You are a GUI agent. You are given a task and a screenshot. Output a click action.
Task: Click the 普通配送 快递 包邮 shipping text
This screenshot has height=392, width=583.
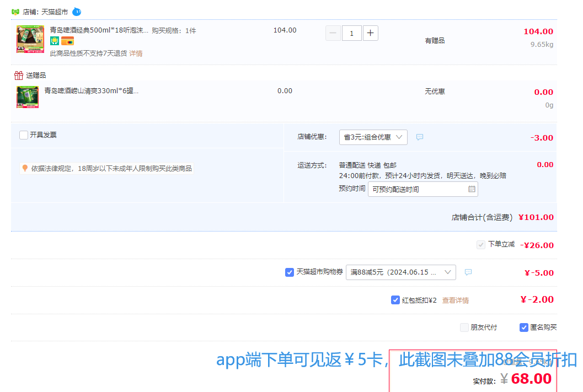[x=368, y=165]
